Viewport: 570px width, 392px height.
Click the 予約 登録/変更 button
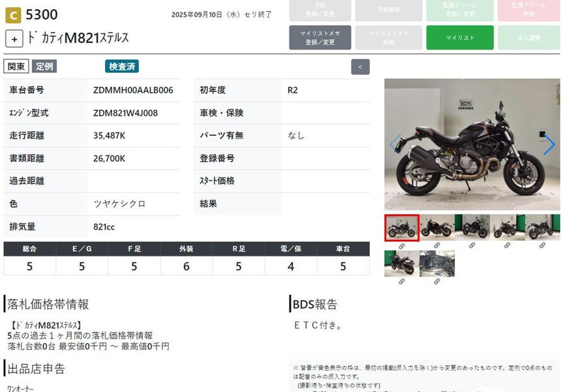320,10
